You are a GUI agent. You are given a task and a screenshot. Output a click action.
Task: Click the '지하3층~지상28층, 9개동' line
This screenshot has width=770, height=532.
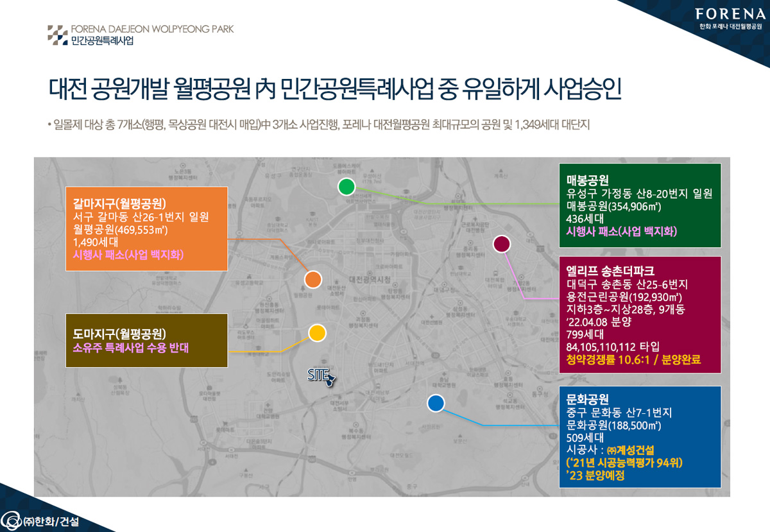[626, 309]
